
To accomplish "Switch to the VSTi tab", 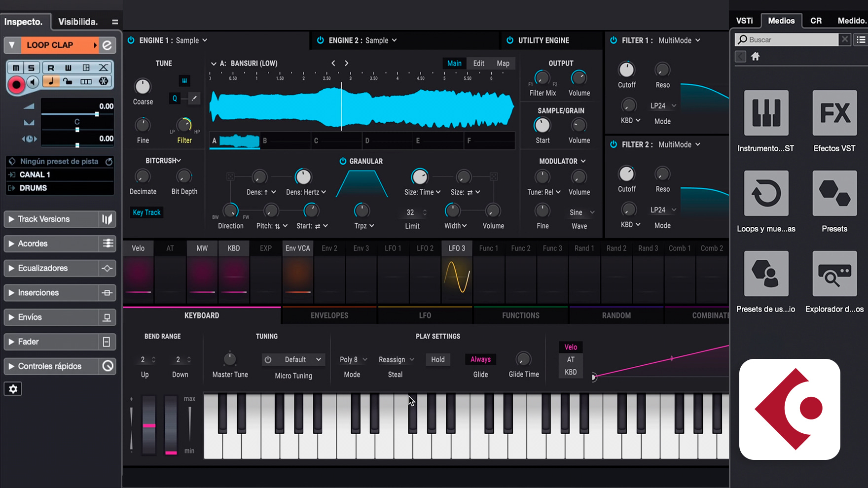I will click(744, 21).
